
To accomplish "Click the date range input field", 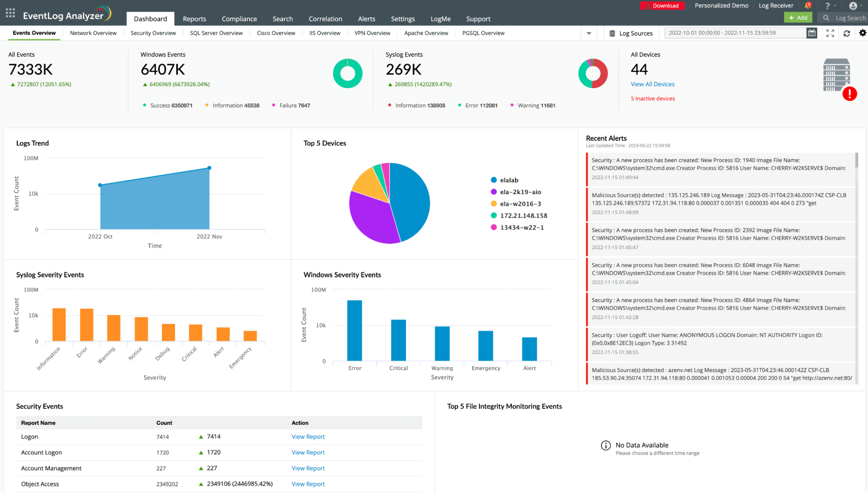I will point(735,33).
